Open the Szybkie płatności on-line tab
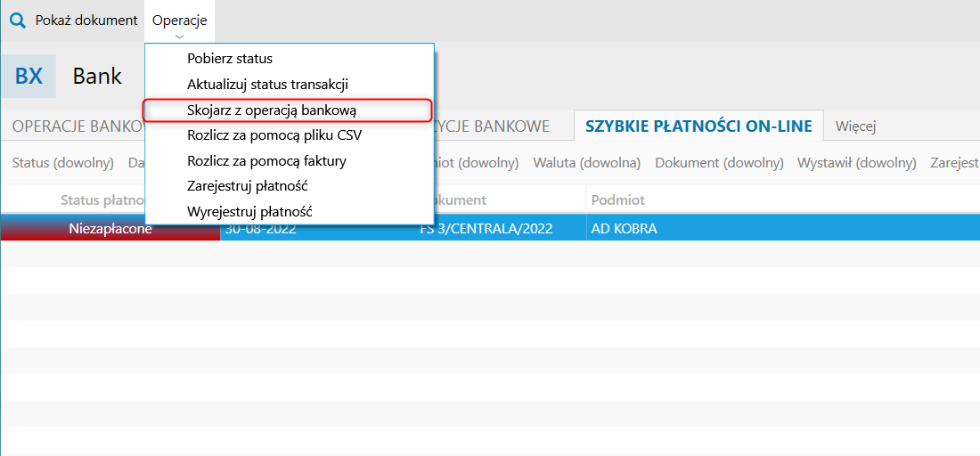This screenshot has height=456, width=980. click(698, 126)
